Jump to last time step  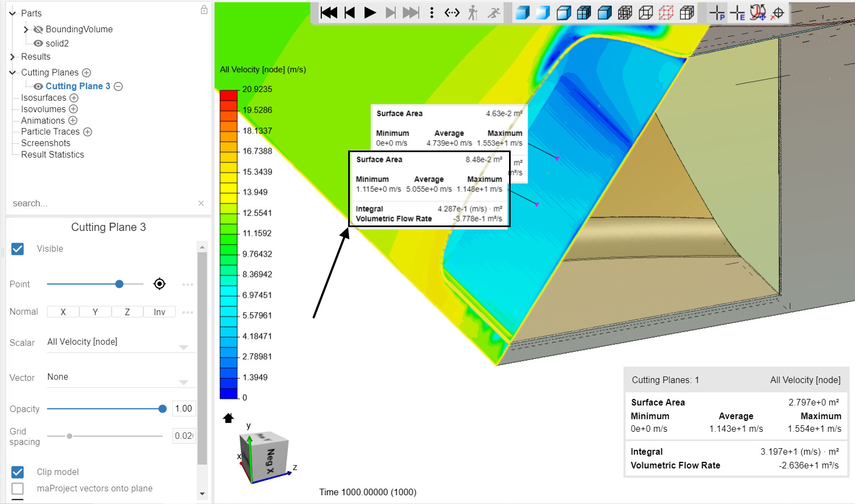click(411, 13)
